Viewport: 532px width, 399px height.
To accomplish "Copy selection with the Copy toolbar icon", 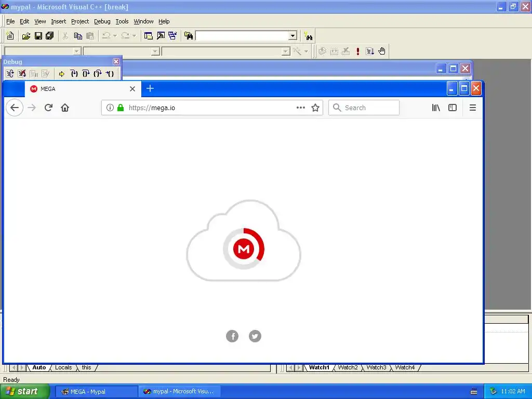I will pos(78,36).
